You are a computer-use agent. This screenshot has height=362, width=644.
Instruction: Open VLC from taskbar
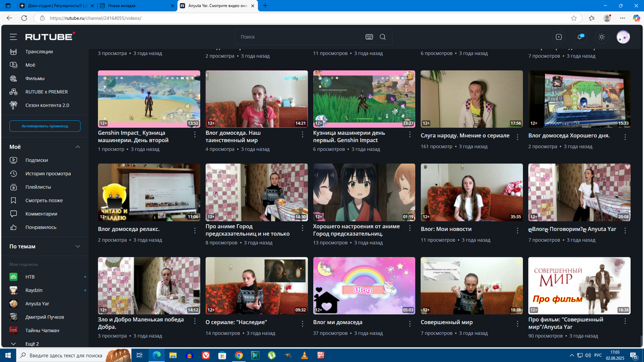point(305,355)
